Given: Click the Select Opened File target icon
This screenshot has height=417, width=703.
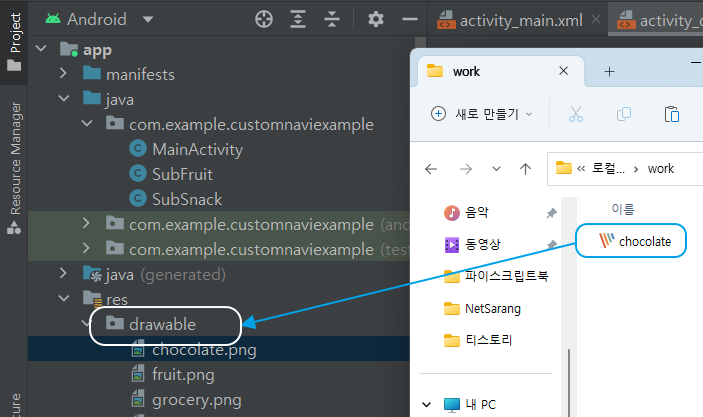Looking at the screenshot, I should (x=264, y=19).
